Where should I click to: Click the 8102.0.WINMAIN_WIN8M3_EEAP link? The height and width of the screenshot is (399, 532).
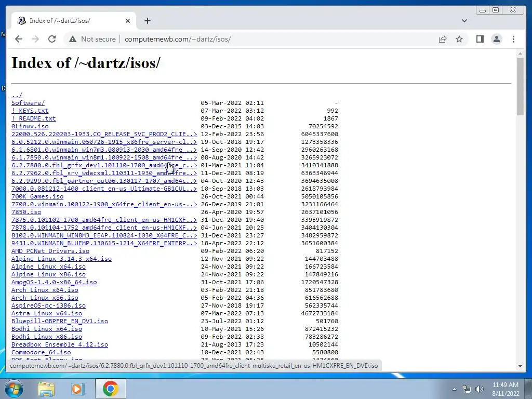click(104, 235)
